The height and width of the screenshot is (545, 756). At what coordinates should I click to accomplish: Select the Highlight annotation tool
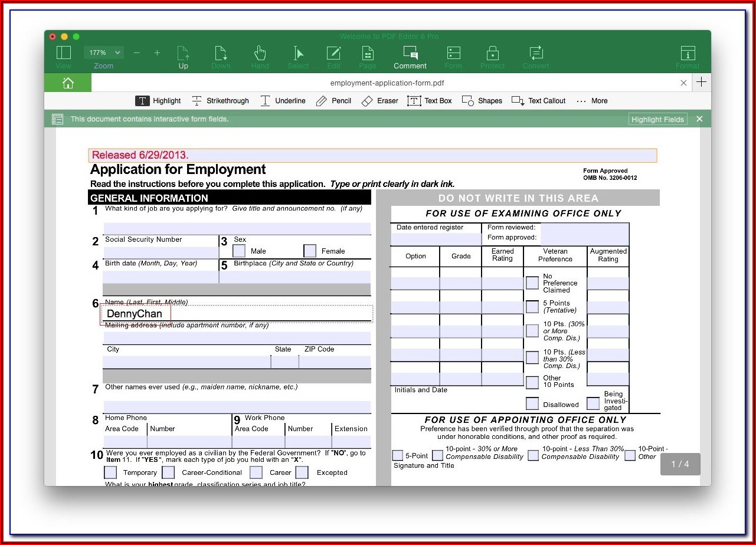[x=158, y=101]
